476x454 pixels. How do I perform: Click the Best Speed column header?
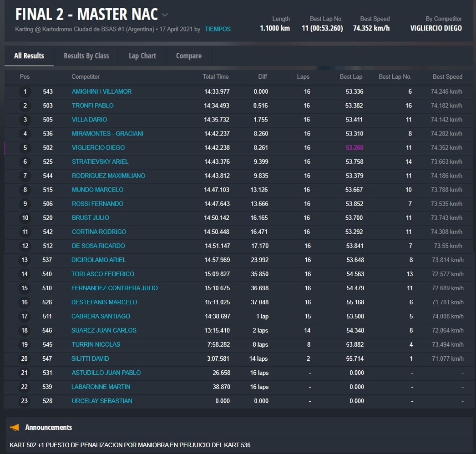tap(447, 77)
